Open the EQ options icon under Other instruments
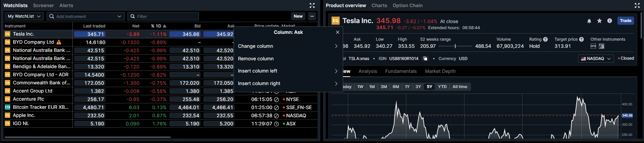 601,46
